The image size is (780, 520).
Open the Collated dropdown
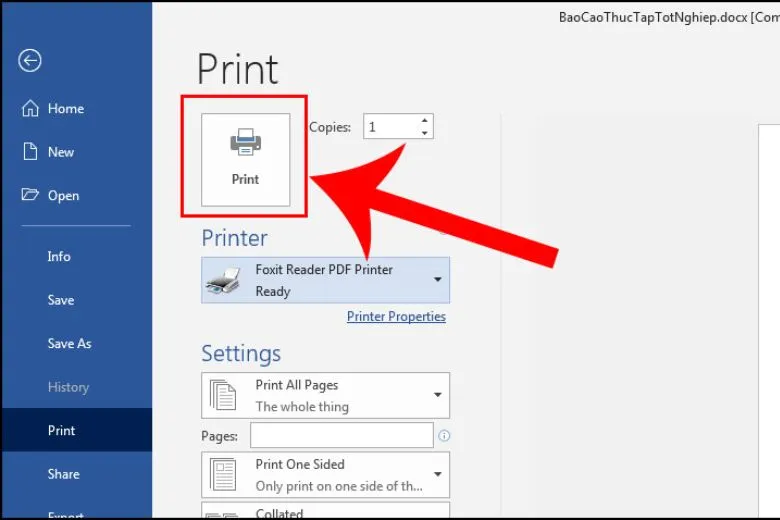pos(325,510)
